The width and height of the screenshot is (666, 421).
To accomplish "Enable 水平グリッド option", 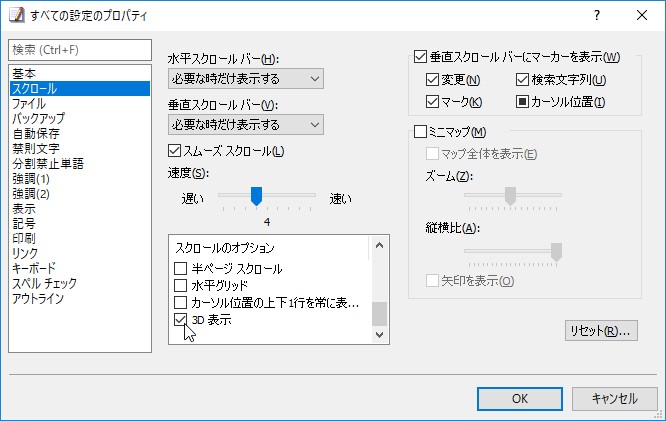I will click(x=181, y=285).
